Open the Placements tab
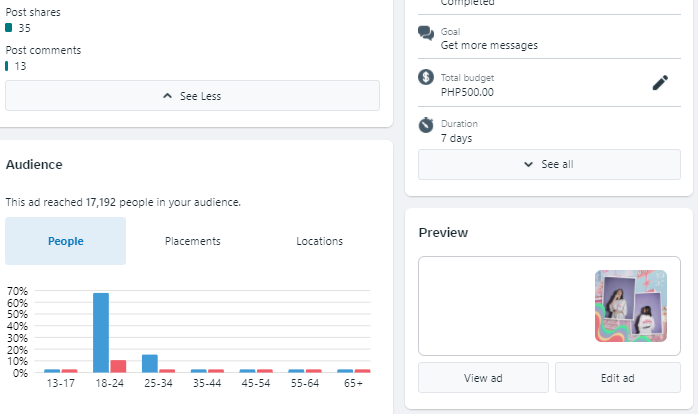 click(192, 241)
